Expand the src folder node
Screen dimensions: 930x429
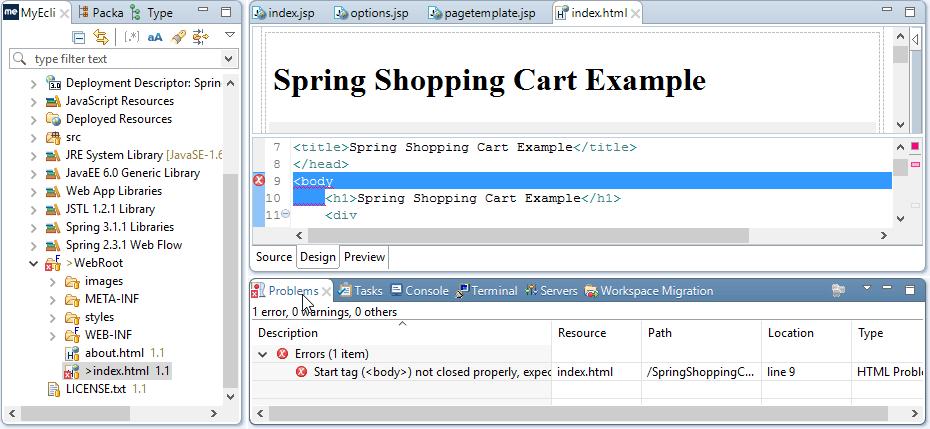point(34,138)
